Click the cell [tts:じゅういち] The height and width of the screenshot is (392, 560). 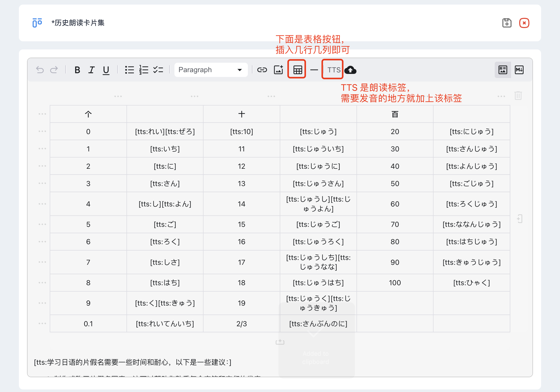click(318, 149)
